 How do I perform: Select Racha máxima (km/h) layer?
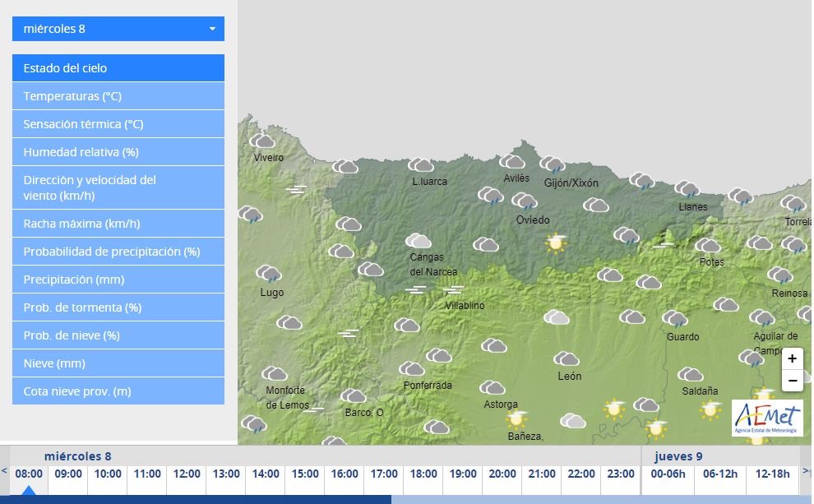click(x=118, y=224)
